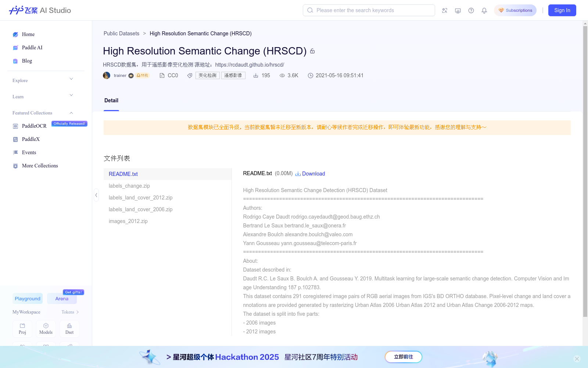The height and width of the screenshot is (368, 588).
Task: Click the dataset migration notice banner
Action: coord(337,128)
